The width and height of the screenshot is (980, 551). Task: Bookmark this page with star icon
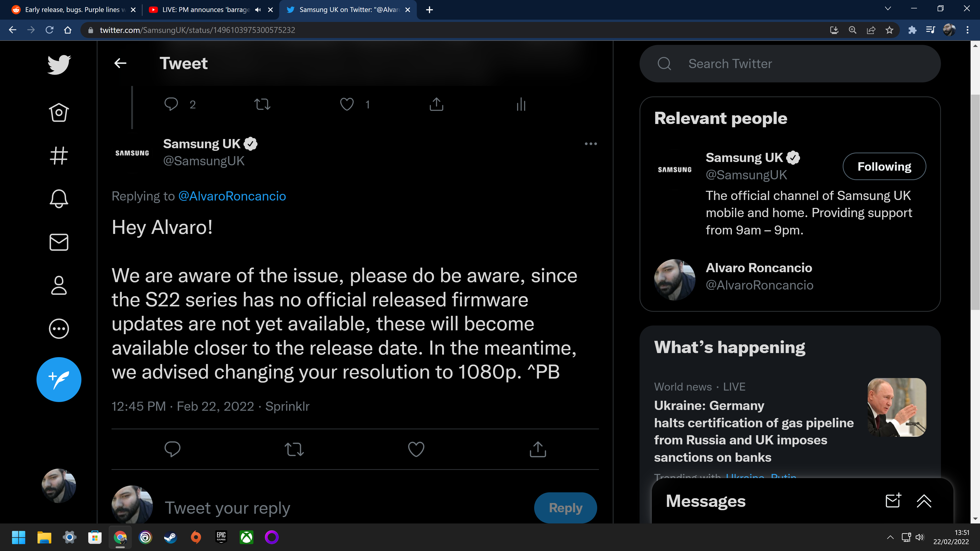tap(889, 30)
